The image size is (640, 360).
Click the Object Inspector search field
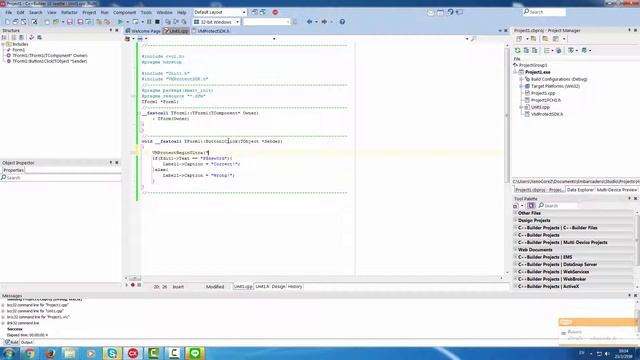pos(61,178)
